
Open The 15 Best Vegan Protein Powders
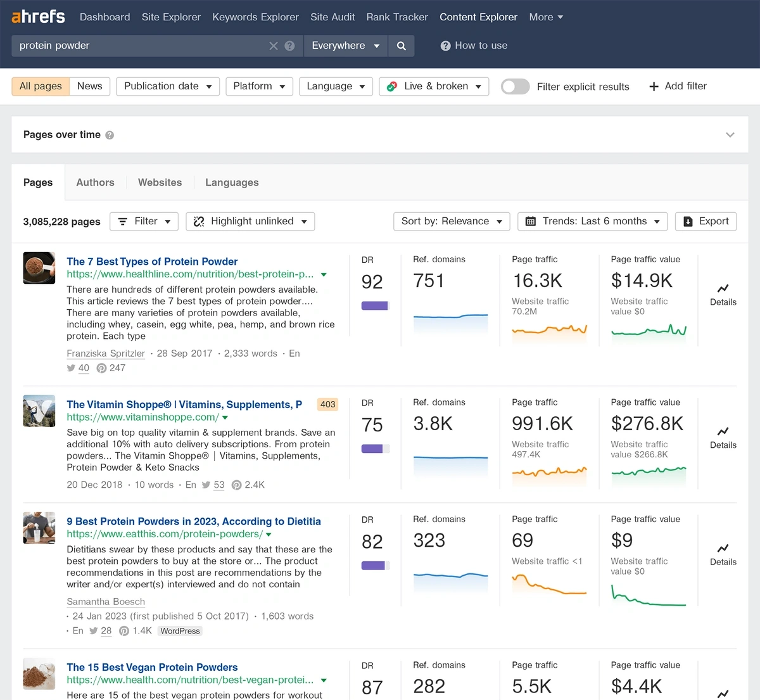(152, 667)
